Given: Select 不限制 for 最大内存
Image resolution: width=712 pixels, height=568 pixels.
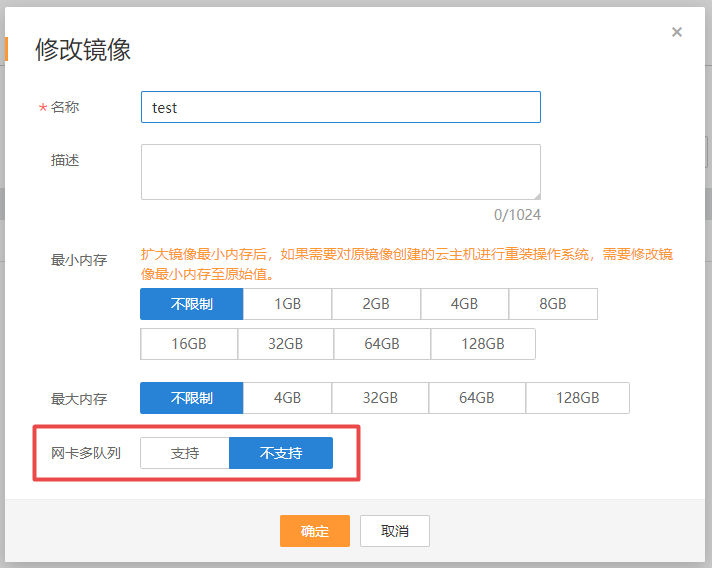Looking at the screenshot, I should pos(192,398).
